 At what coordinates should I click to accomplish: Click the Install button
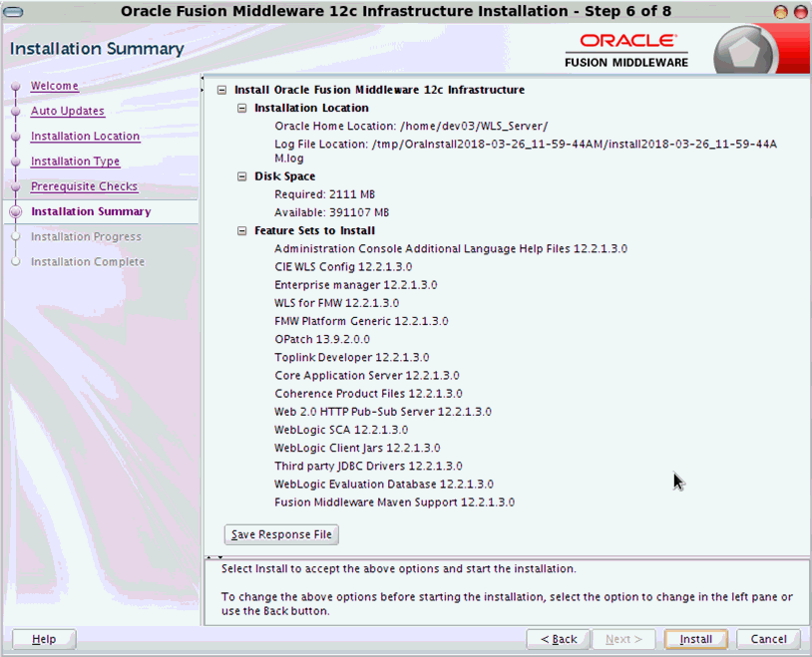tap(696, 639)
